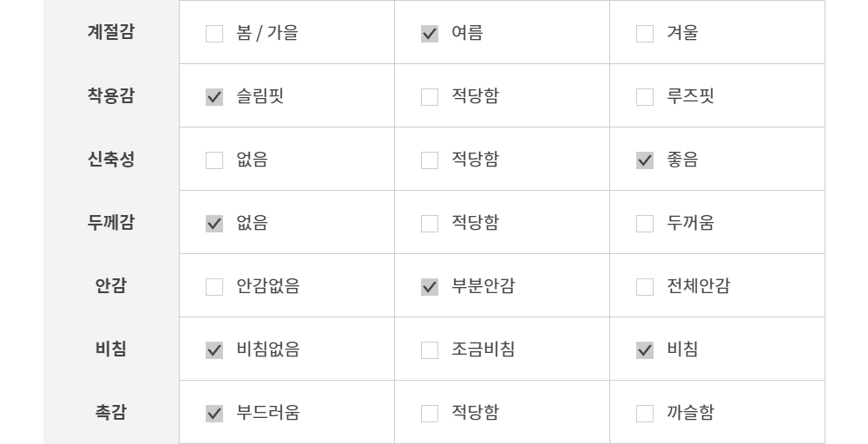Check the 조금비침 checkbox
The height and width of the screenshot is (444, 868).
coord(430,350)
